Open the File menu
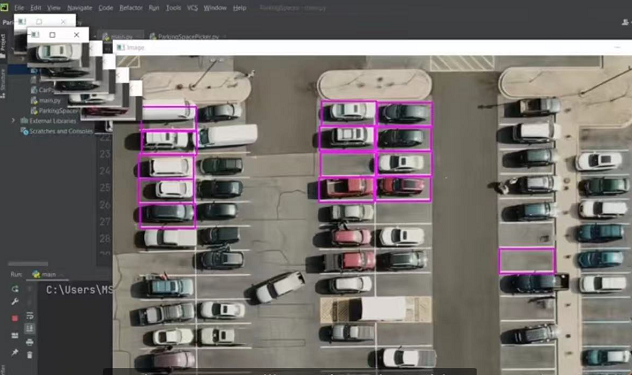 pyautogui.click(x=19, y=8)
